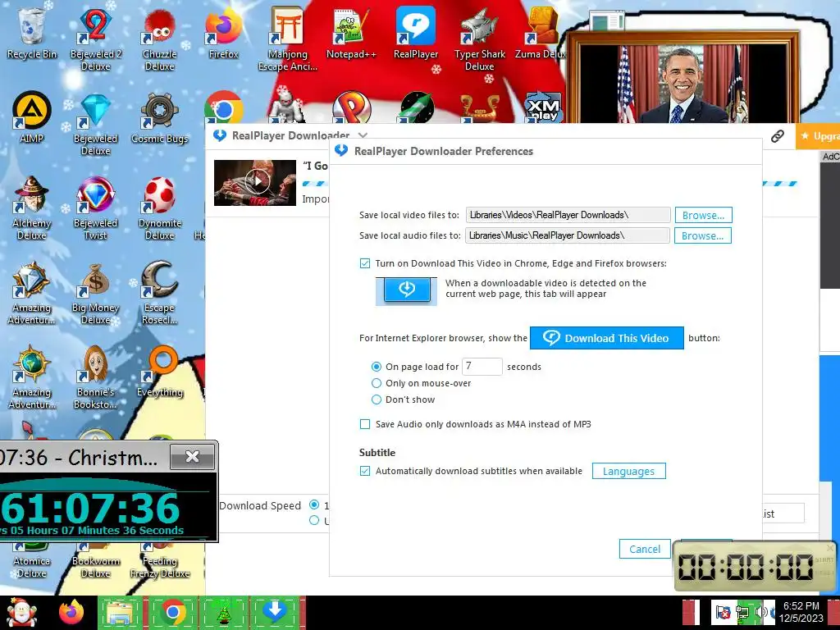Click the Download This Video button
The width and height of the screenshot is (840, 630).
point(606,338)
